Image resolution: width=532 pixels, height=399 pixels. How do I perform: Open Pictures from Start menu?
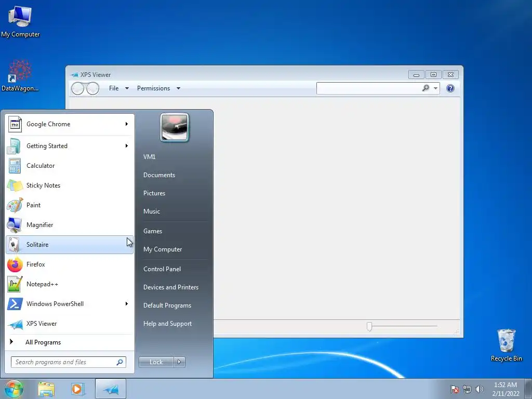click(x=154, y=193)
